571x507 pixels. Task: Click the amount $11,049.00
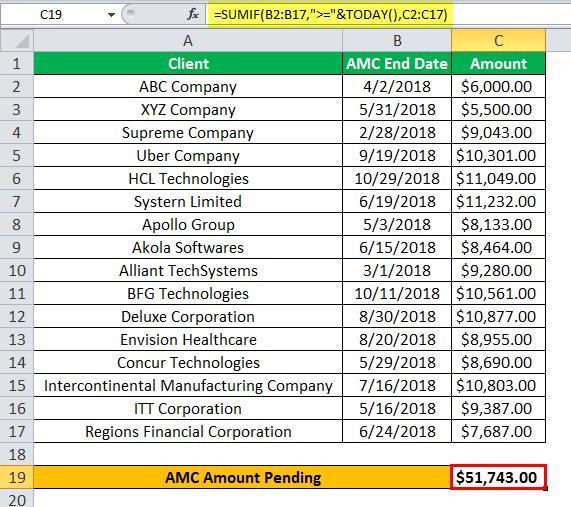pos(499,178)
